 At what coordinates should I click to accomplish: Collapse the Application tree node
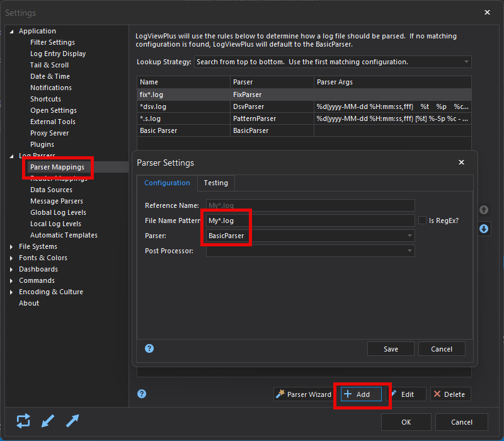tap(11, 31)
